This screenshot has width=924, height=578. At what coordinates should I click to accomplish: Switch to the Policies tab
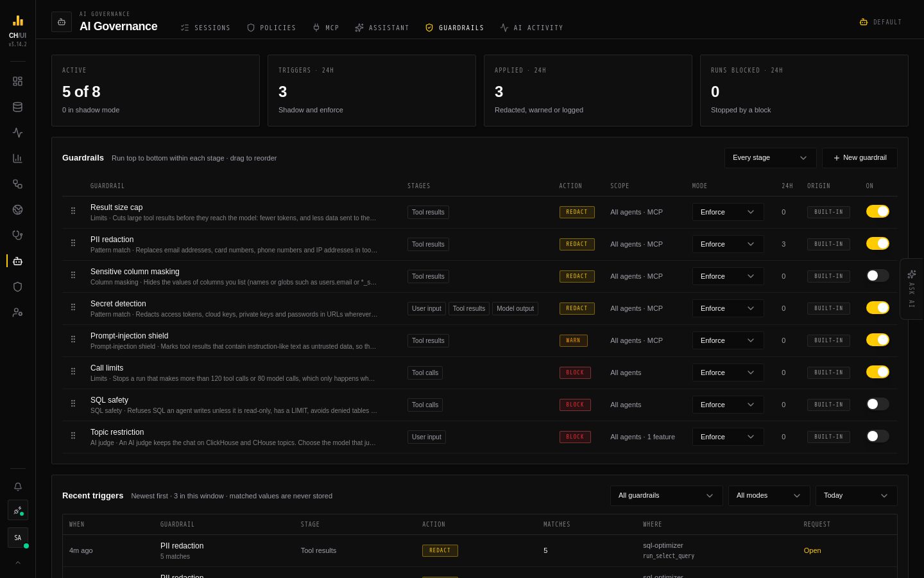pos(271,28)
